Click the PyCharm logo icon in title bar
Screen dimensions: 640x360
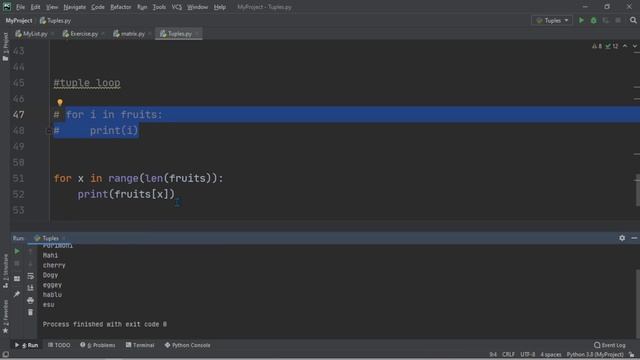tap(7, 7)
